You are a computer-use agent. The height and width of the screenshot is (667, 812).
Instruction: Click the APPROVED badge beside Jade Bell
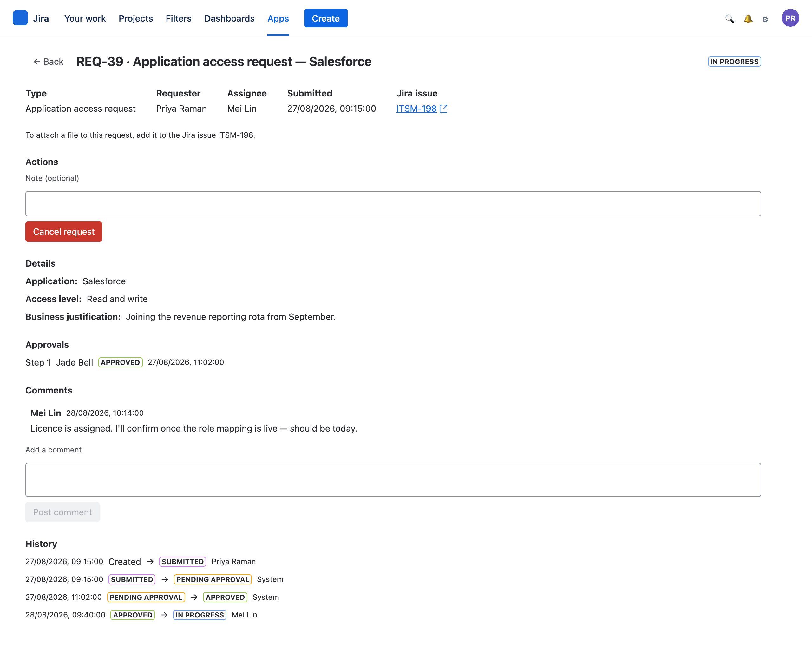pyautogui.click(x=120, y=362)
